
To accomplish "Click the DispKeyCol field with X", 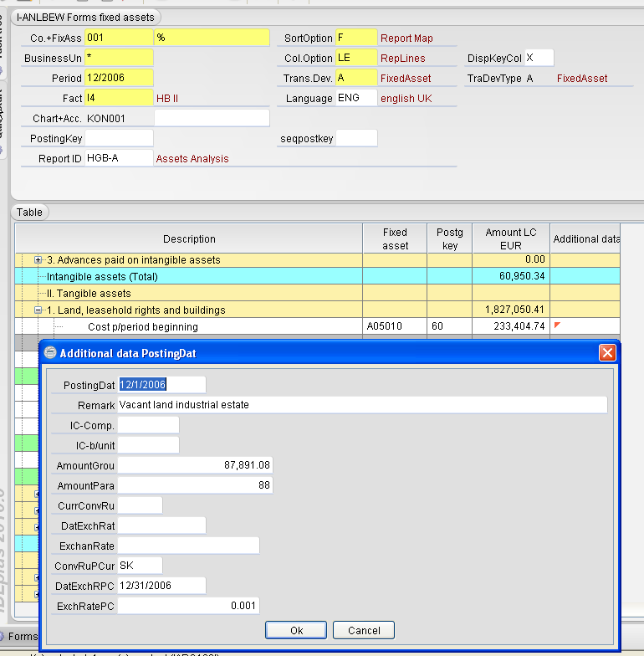I will coord(539,58).
